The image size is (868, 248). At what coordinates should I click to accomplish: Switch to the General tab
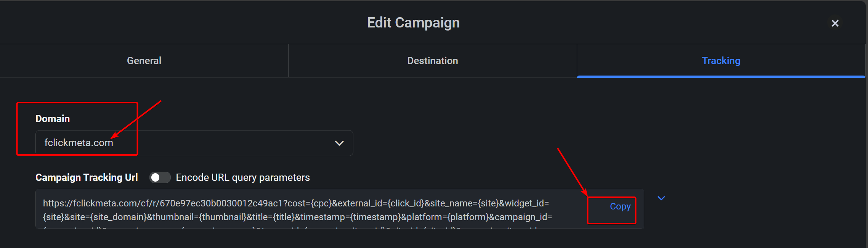[144, 61]
